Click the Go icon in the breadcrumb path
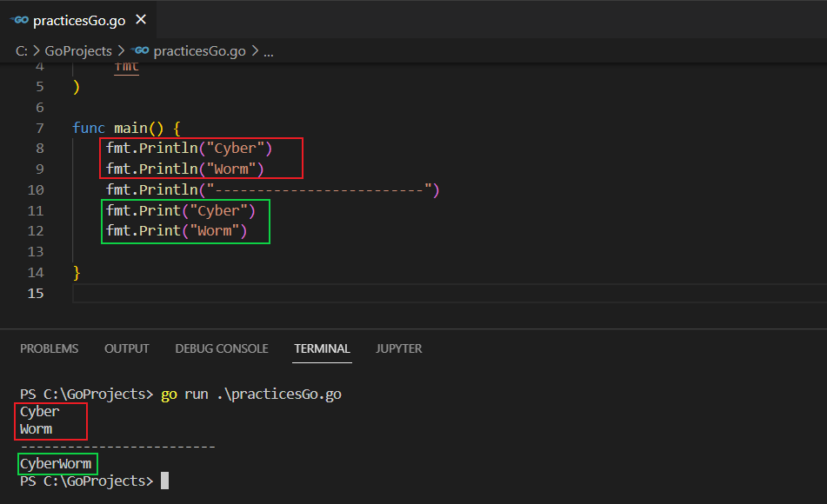This screenshot has width=827, height=504. 140,51
